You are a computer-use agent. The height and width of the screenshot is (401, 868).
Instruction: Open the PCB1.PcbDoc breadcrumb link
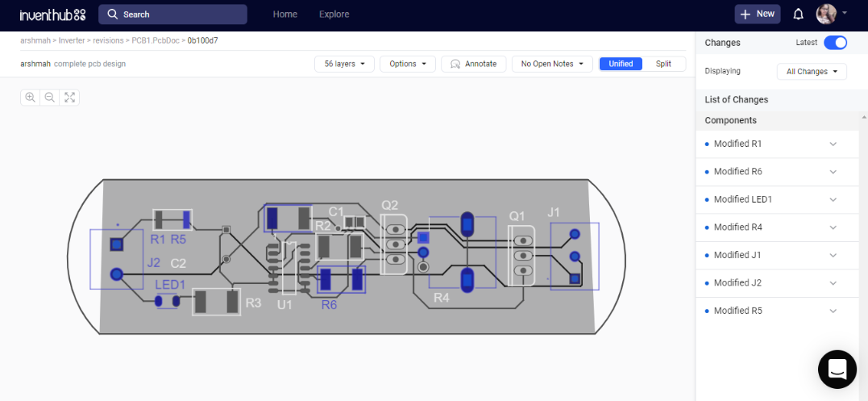[156, 40]
